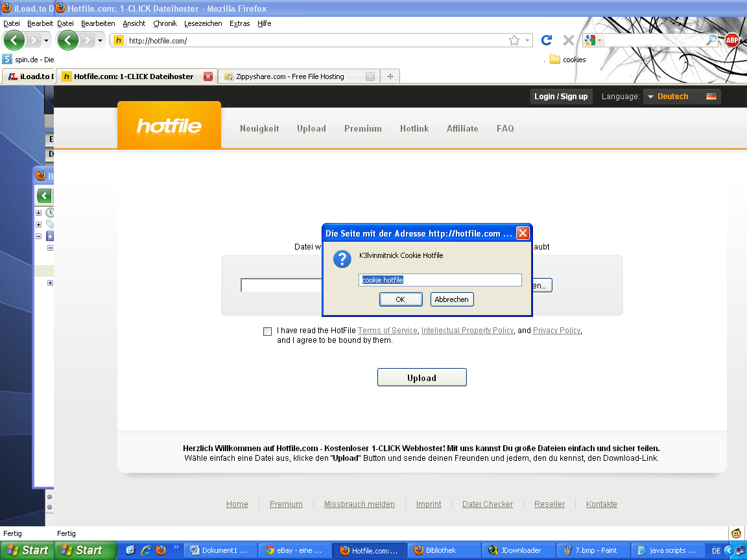This screenshot has width=747, height=560.
Task: Switch to 7.bmp - Paint in taskbar
Action: click(x=593, y=550)
